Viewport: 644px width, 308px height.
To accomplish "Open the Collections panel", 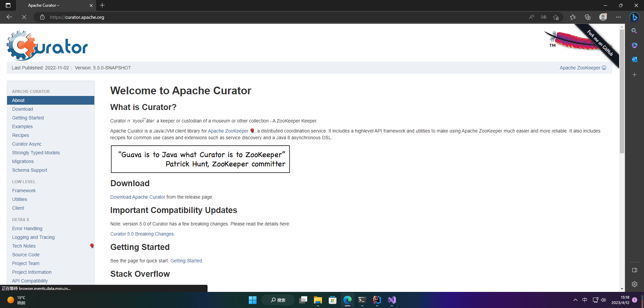I will pos(588,17).
